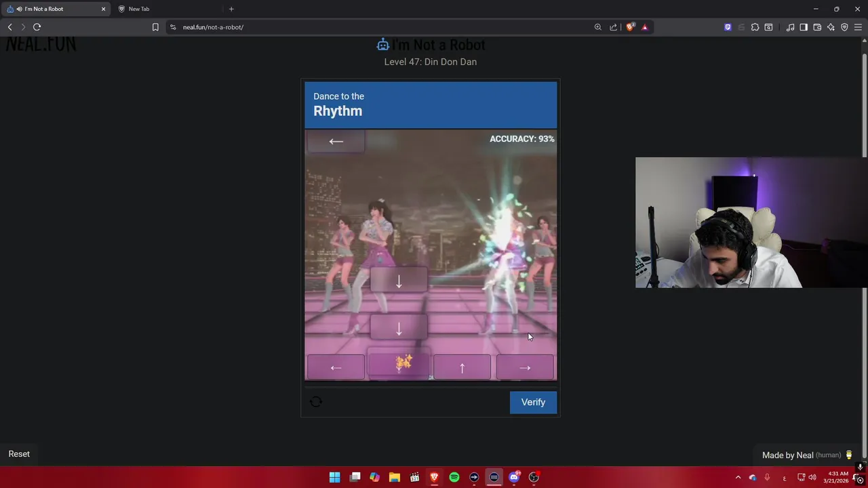Expand hidden system tray icons chevron
Viewport: 868px width, 488px height.
[738, 477]
